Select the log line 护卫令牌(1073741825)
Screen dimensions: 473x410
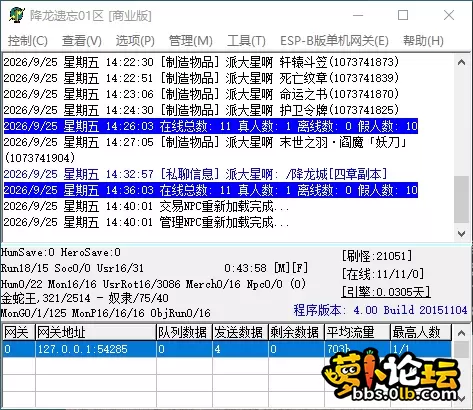tap(201, 110)
